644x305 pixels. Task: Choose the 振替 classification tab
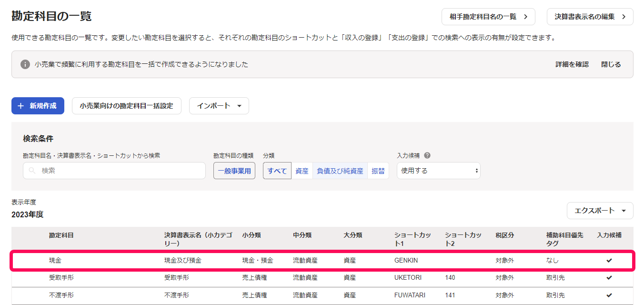(x=378, y=171)
